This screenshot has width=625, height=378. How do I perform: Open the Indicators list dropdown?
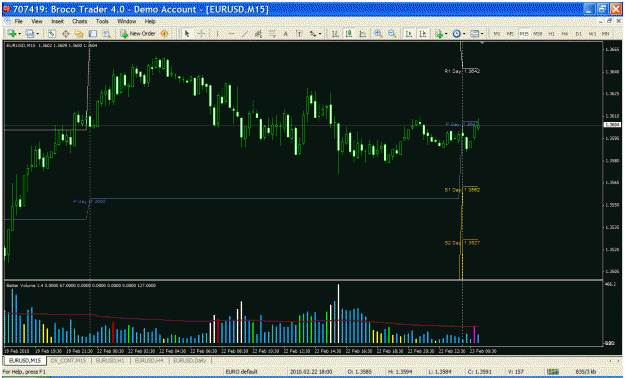[440, 34]
